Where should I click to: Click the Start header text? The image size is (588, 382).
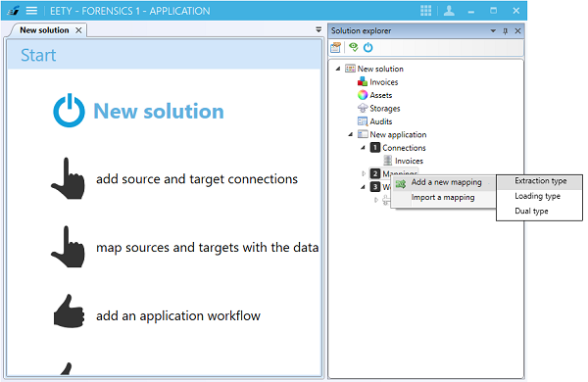pyautogui.click(x=38, y=55)
